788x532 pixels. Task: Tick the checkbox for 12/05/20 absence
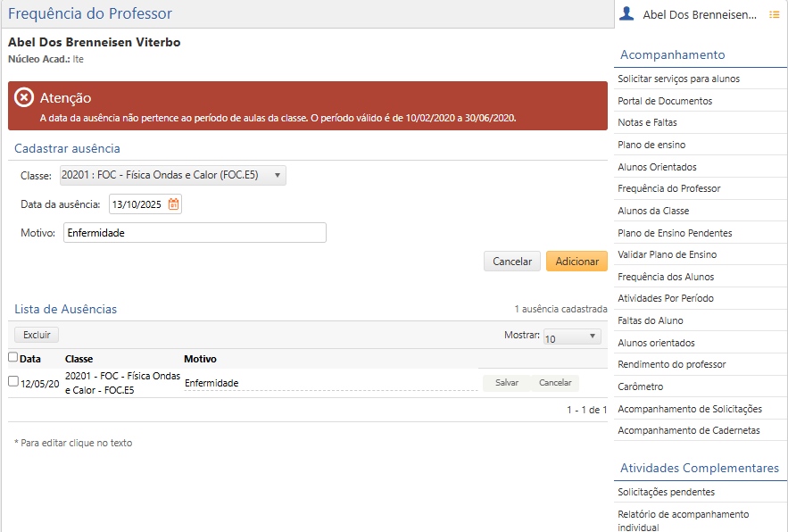point(12,381)
